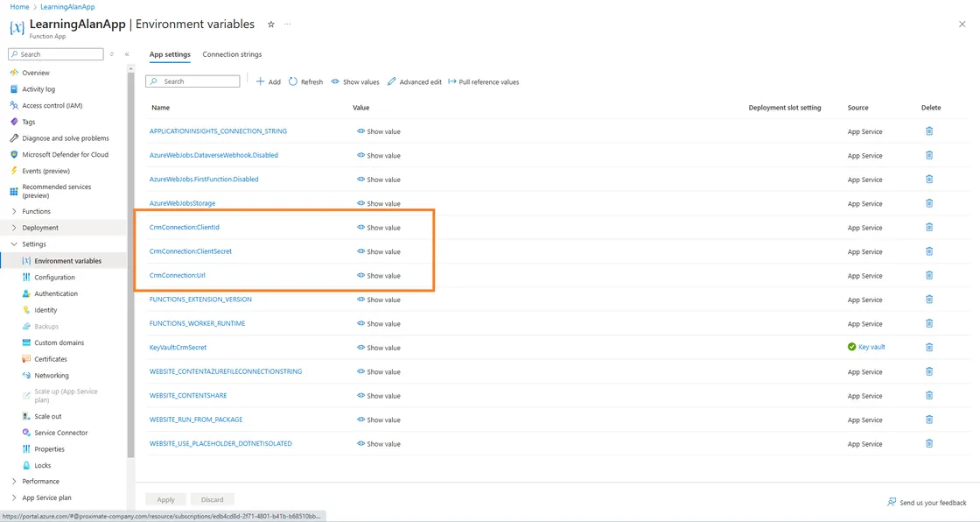Delete the WEBSITE_CONTENTSHARE setting
The image size is (980, 522).
pyautogui.click(x=928, y=396)
